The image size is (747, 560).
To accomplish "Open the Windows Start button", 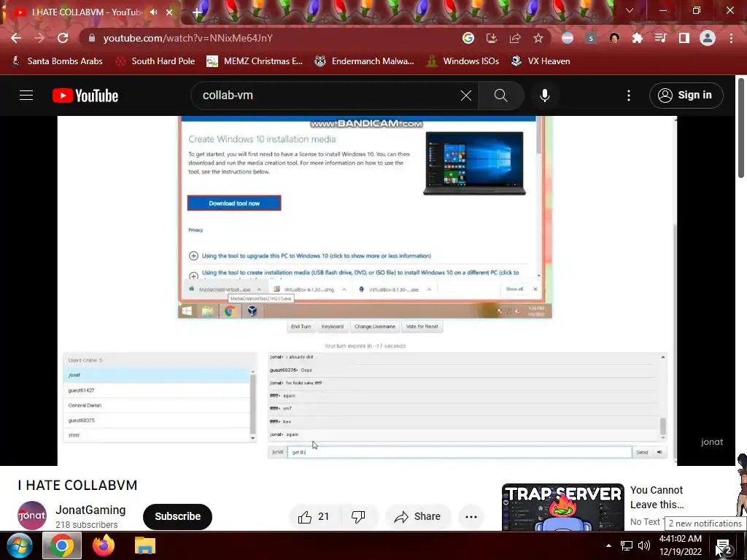I will [19, 545].
